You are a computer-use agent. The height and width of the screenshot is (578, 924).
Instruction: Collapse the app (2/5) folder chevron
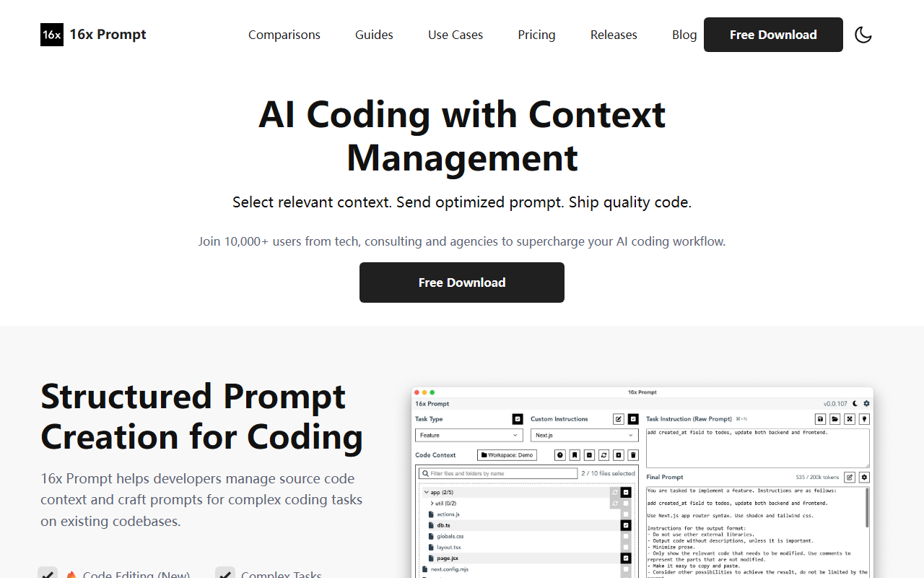(x=426, y=492)
